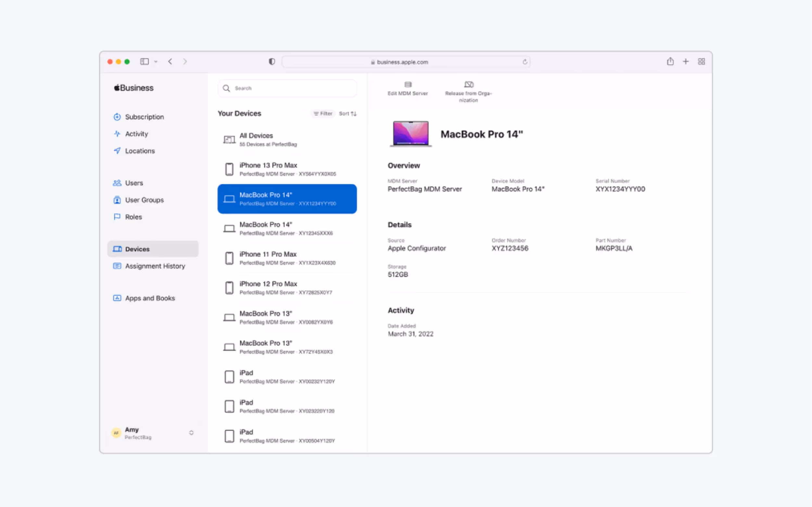Click the Apple Business logo
The width and height of the screenshot is (812, 507).
133,88
